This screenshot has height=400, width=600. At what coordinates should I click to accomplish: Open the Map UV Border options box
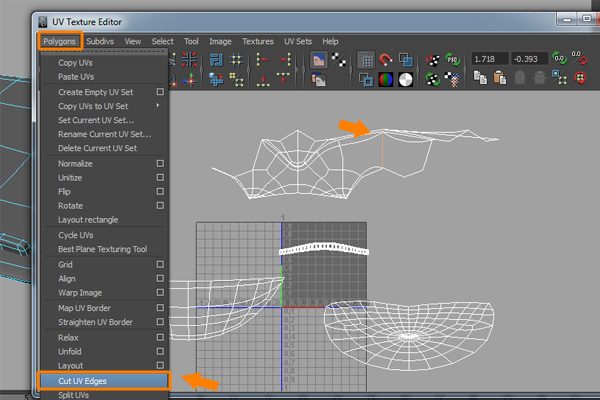(x=160, y=307)
